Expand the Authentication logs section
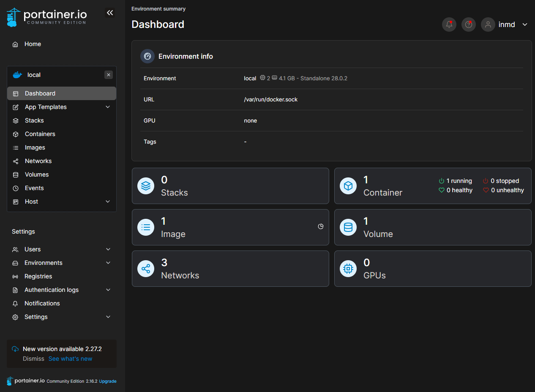 [x=108, y=290]
